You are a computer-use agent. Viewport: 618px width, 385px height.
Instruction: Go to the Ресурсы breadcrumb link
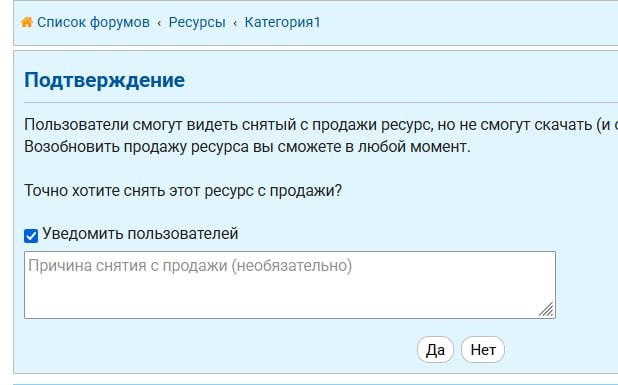pyautogui.click(x=197, y=22)
